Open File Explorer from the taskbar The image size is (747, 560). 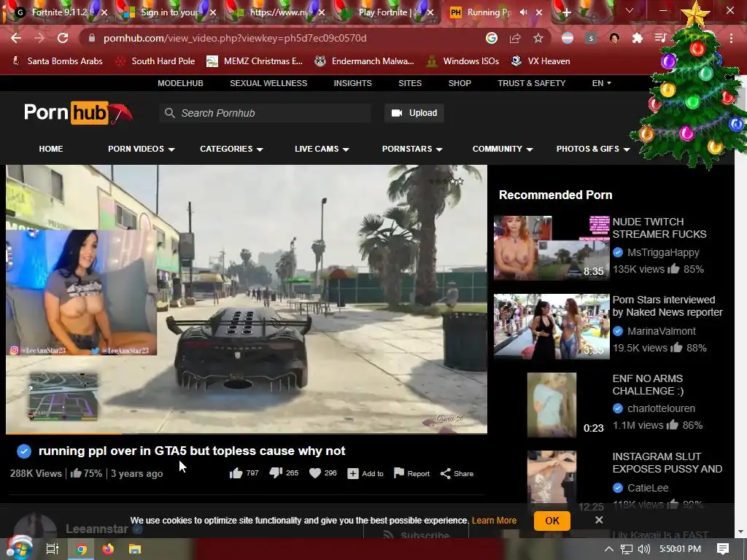[x=135, y=549]
